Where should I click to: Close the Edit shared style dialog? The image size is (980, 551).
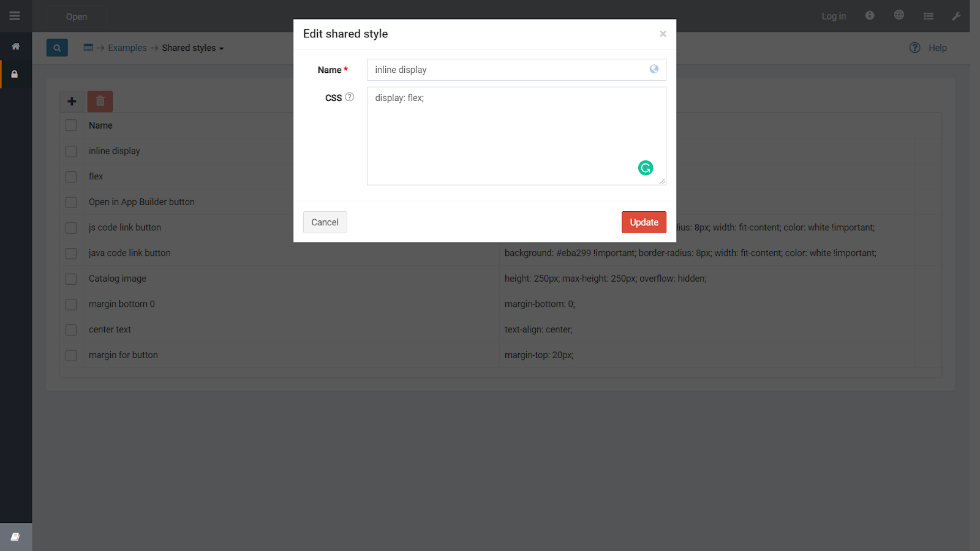tap(663, 34)
